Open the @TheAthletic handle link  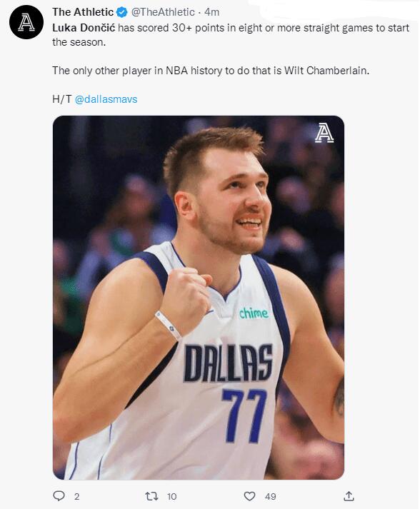tap(163, 12)
